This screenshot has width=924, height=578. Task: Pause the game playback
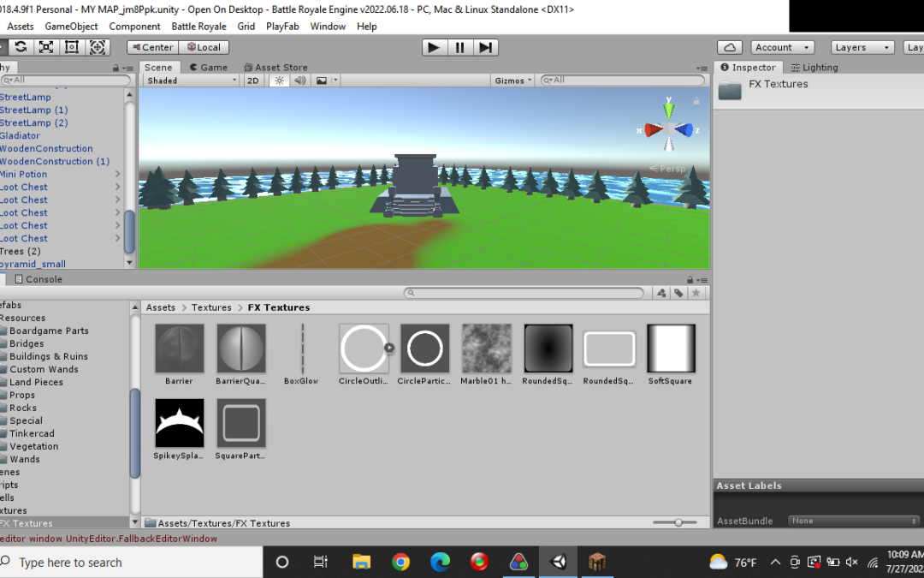coord(460,47)
